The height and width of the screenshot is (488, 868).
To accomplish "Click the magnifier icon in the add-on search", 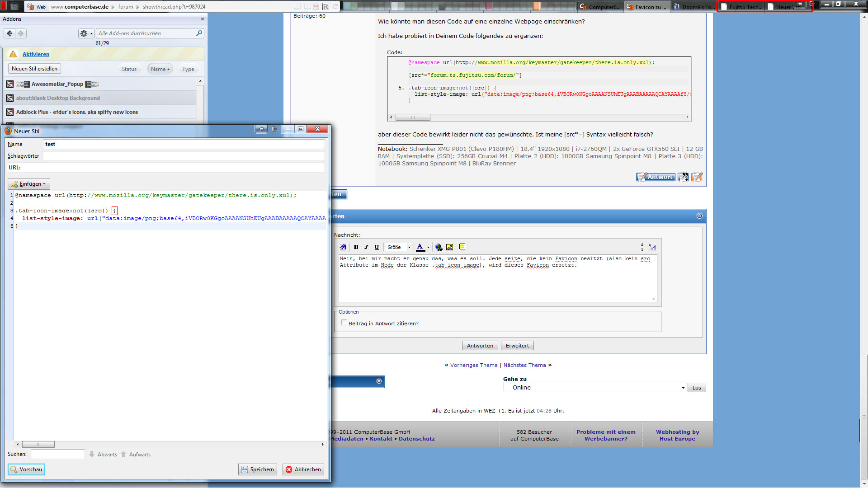I will tap(199, 33).
